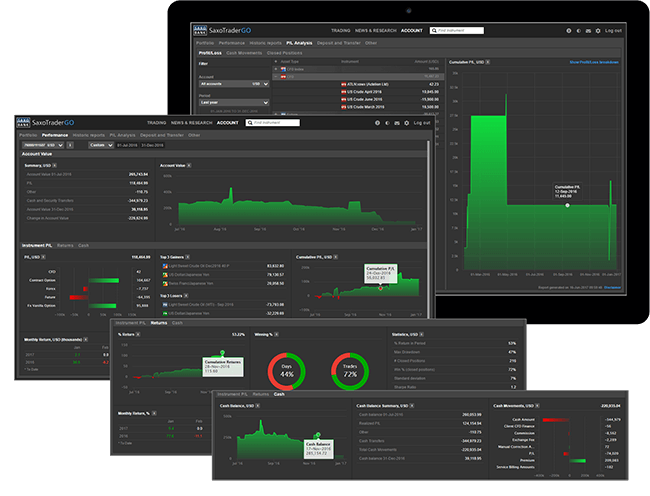650x496 pixels.
Task: Click the Disclaimer link below the tablet chart
Action: coord(612,287)
